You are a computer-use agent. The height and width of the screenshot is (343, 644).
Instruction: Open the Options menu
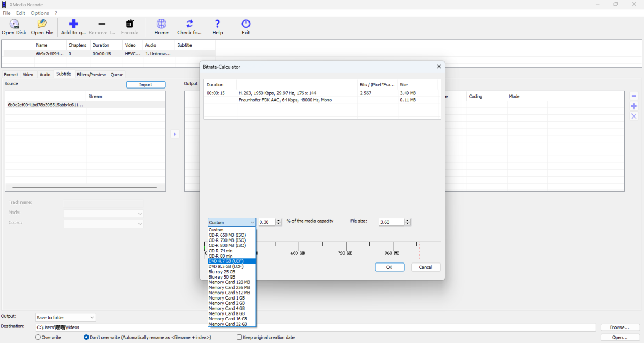pyautogui.click(x=40, y=13)
